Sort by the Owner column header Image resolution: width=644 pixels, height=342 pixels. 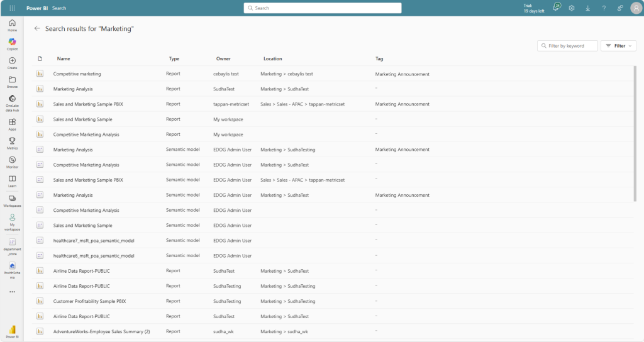223,58
